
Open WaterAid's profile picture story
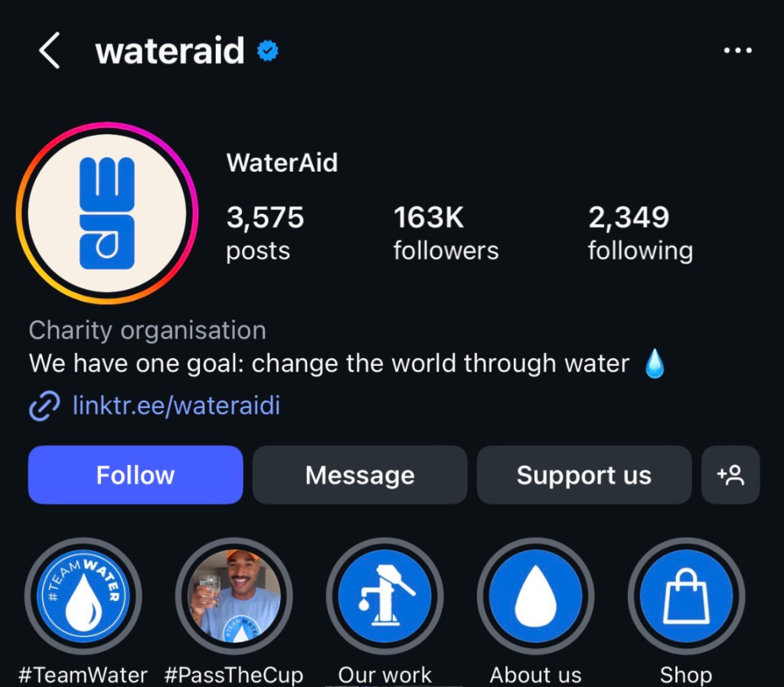click(107, 213)
